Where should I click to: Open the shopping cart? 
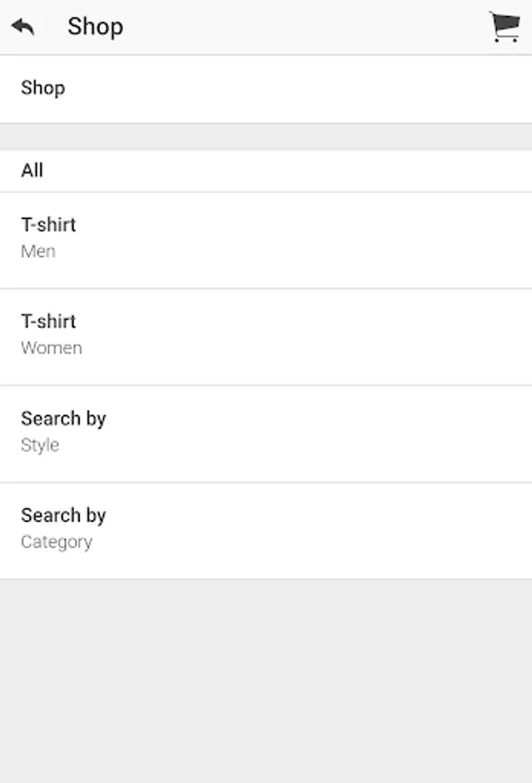(x=504, y=27)
